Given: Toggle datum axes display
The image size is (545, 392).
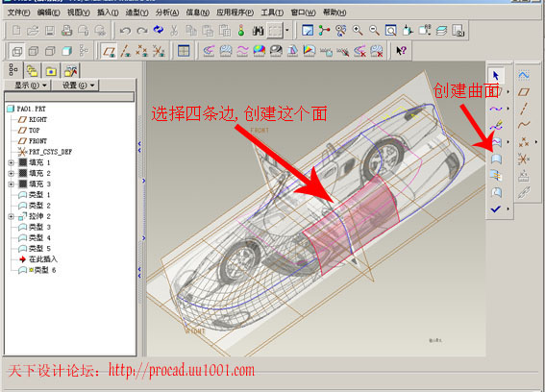Looking at the screenshot, I should pyautogui.click(x=126, y=52).
